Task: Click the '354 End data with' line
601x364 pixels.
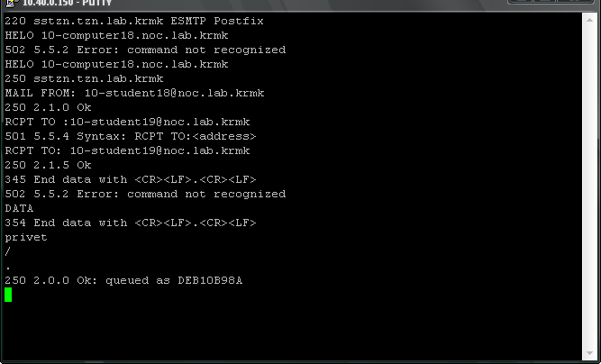Action: pos(131,223)
